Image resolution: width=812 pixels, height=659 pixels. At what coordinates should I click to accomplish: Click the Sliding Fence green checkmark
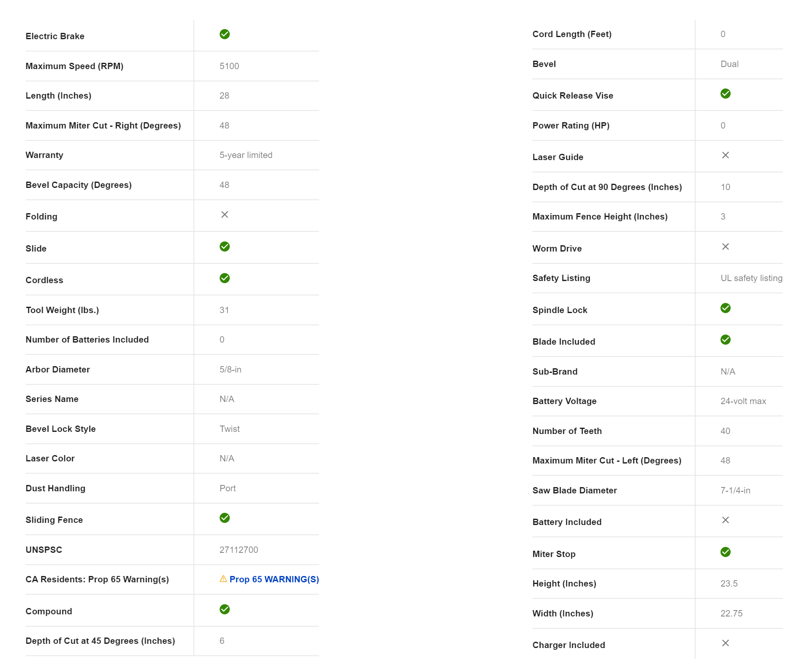(225, 518)
